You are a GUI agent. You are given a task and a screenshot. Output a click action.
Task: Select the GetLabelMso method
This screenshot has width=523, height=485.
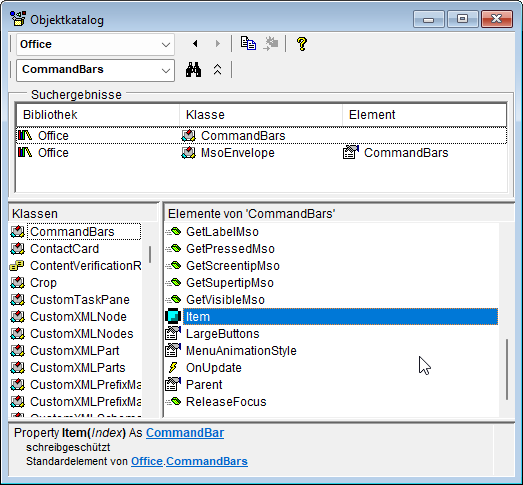tap(222, 232)
